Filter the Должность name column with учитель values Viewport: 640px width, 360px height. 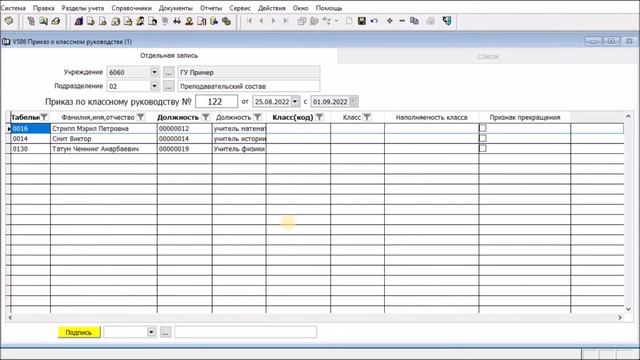tap(257, 118)
